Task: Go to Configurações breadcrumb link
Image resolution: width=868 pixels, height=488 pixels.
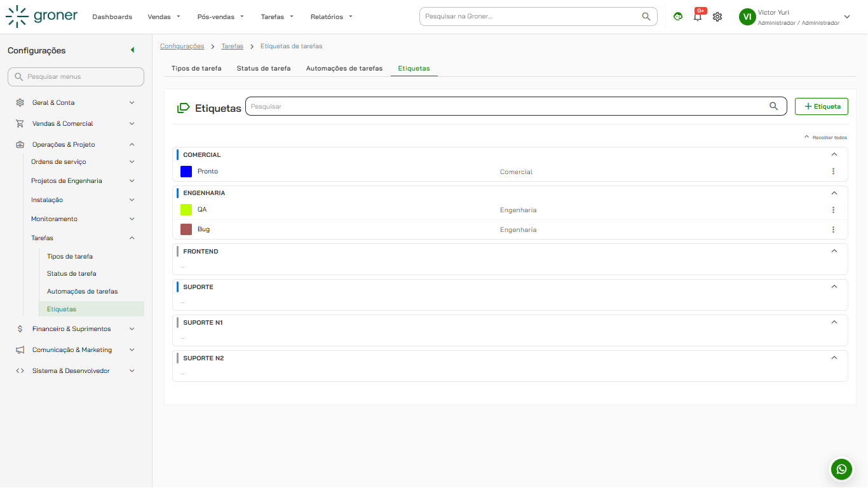Action: (182, 46)
